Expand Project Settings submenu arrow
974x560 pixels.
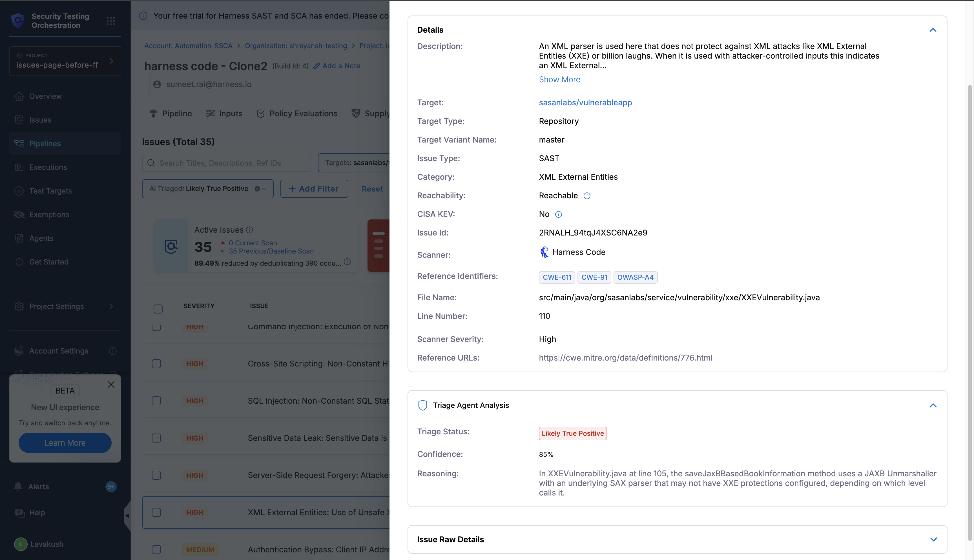[x=111, y=306]
